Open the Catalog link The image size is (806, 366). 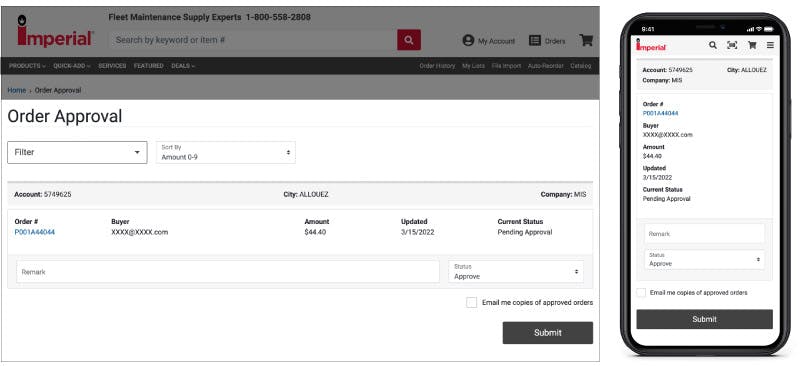coord(580,66)
